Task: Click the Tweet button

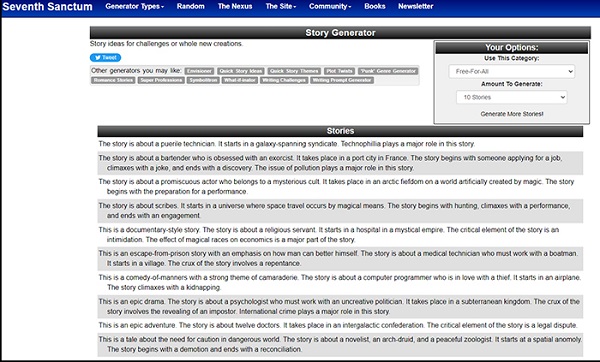Action: pyautogui.click(x=106, y=57)
